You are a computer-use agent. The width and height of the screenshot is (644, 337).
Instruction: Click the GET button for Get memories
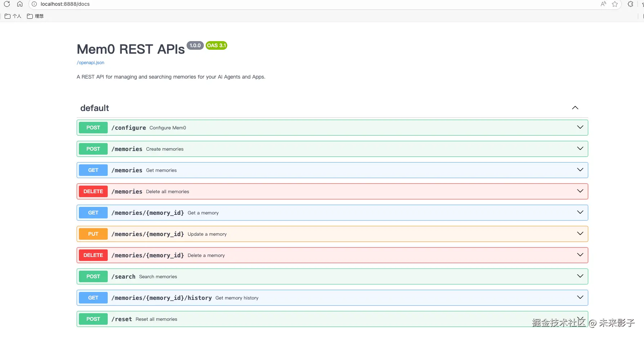click(x=93, y=170)
